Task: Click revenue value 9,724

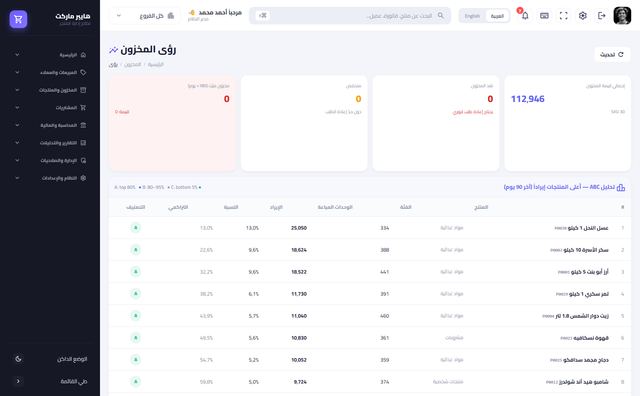Action: pyautogui.click(x=300, y=382)
